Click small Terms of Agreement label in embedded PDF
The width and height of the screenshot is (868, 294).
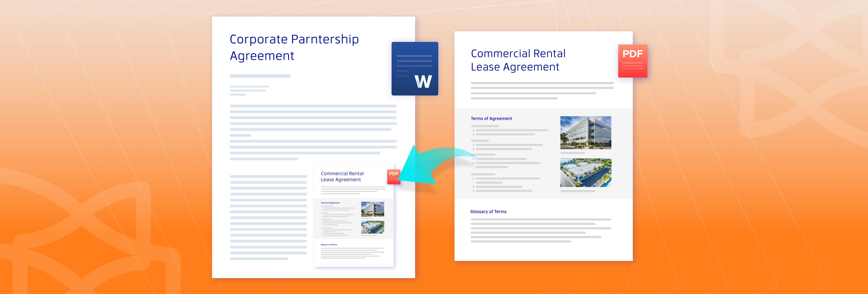330,203
